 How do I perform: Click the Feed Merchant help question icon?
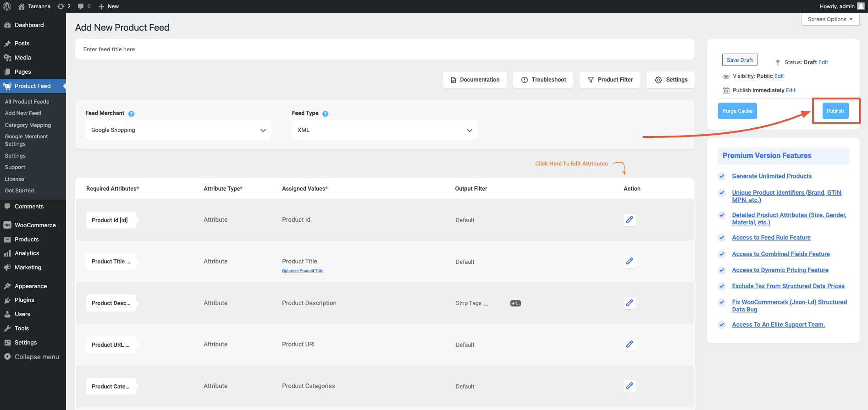point(131,114)
